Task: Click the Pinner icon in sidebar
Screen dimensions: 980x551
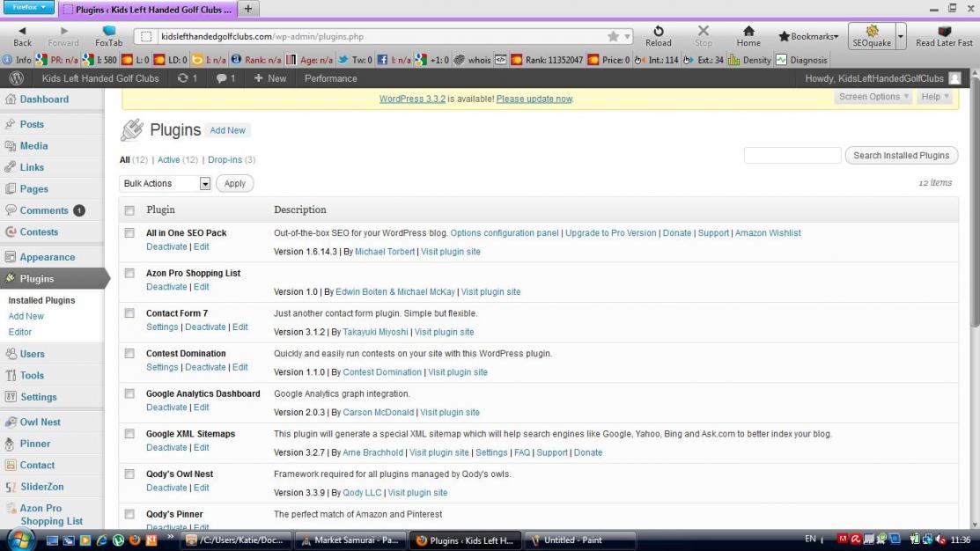Action: pos(10,444)
